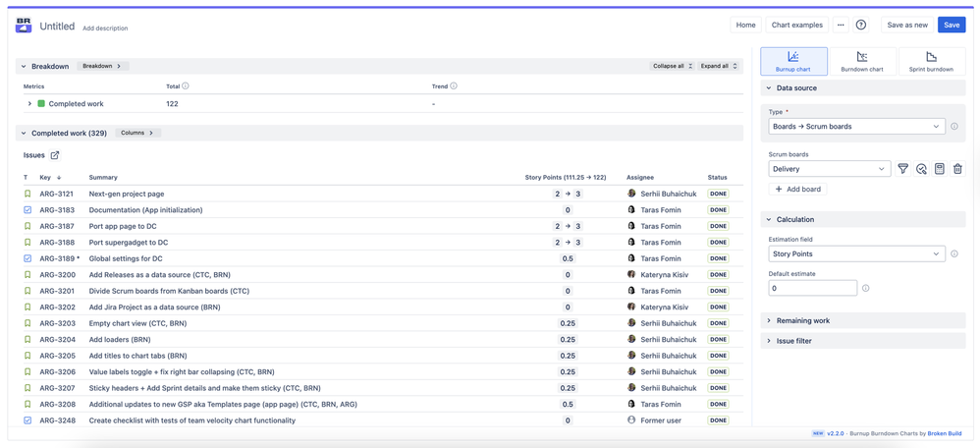Click the Home button

(x=745, y=25)
